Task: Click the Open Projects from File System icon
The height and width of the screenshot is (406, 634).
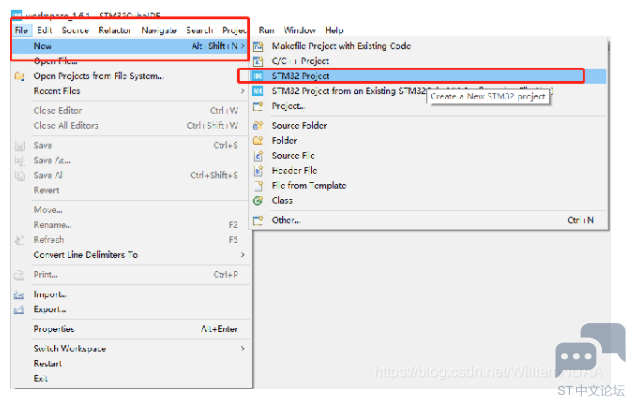Action: [19, 76]
